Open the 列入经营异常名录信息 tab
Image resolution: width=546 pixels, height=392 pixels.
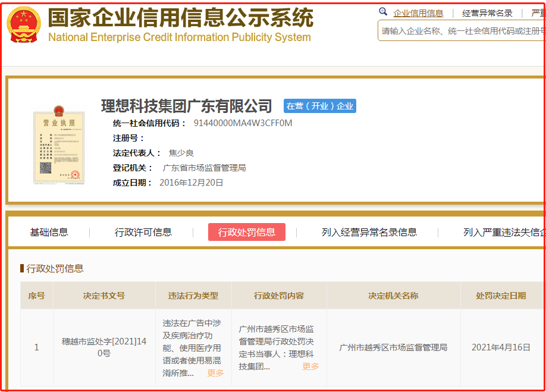coord(369,232)
